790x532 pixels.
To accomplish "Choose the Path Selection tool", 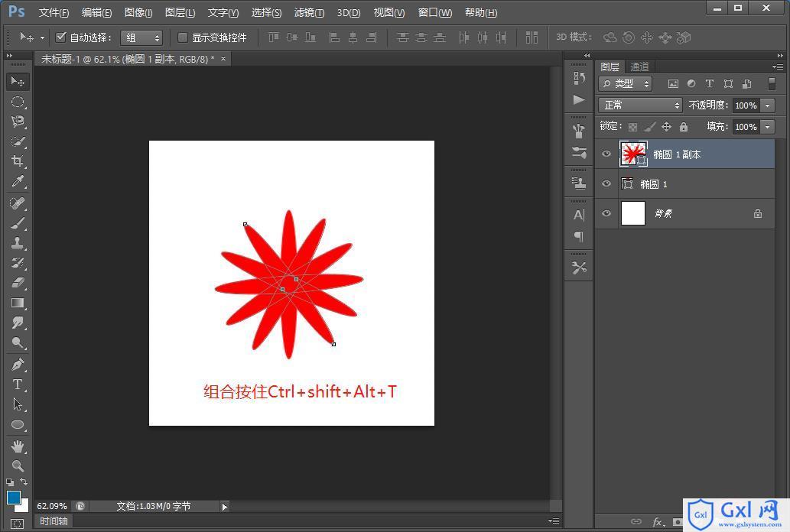I will (x=18, y=404).
